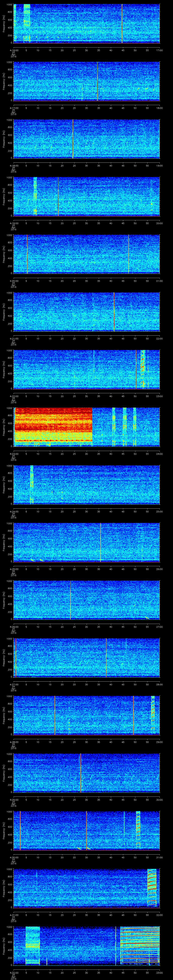Open the 4:27:00 spectrogram panel
The image size is (173, 980).
(x=86, y=657)
